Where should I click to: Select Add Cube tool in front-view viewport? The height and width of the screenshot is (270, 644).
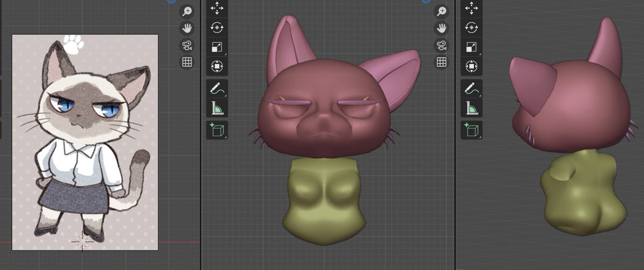point(217,130)
